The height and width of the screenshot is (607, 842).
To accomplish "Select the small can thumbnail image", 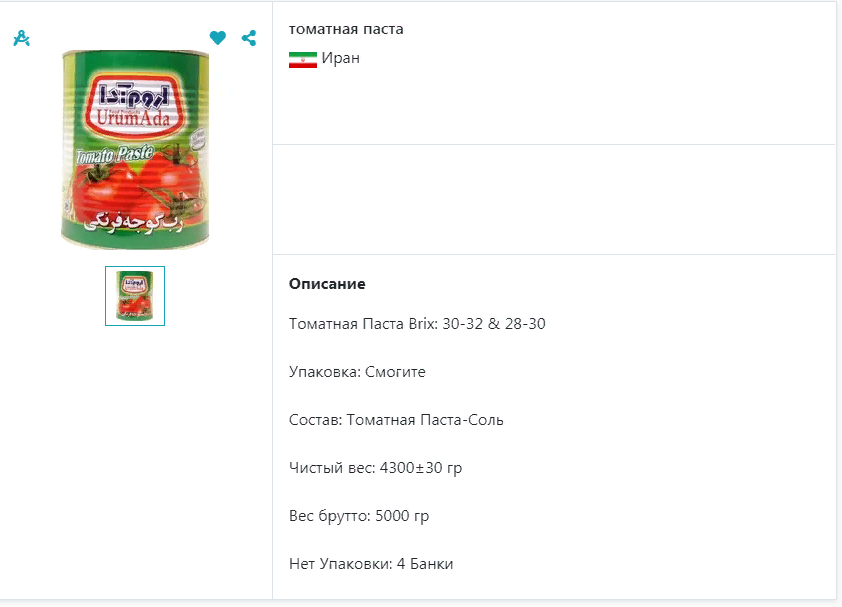I will [x=135, y=296].
